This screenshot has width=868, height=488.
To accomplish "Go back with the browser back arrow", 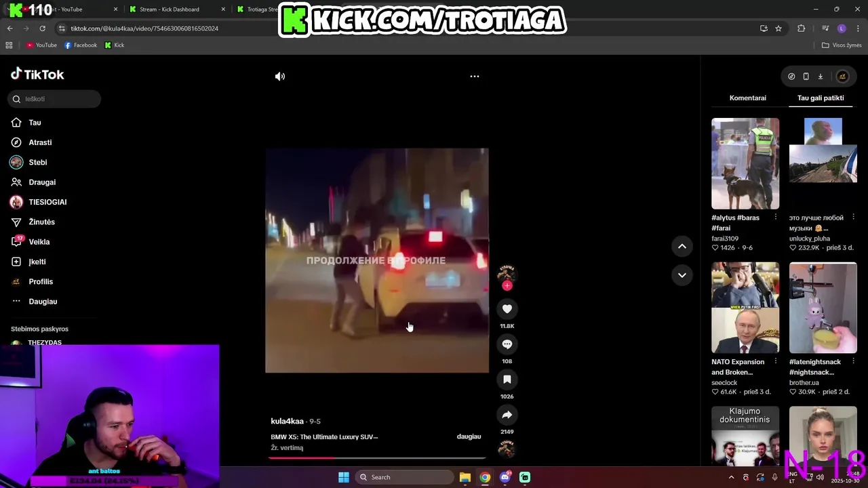I will 9,28.
